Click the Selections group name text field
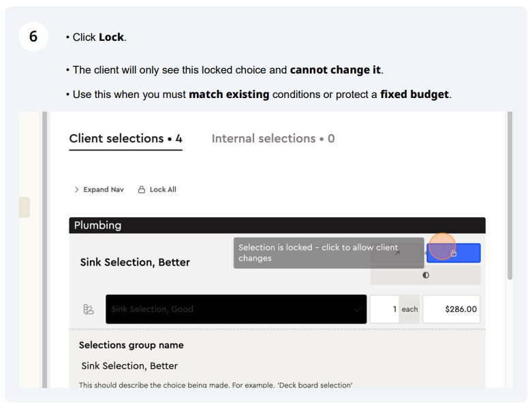The image size is (532, 405). [x=277, y=366]
